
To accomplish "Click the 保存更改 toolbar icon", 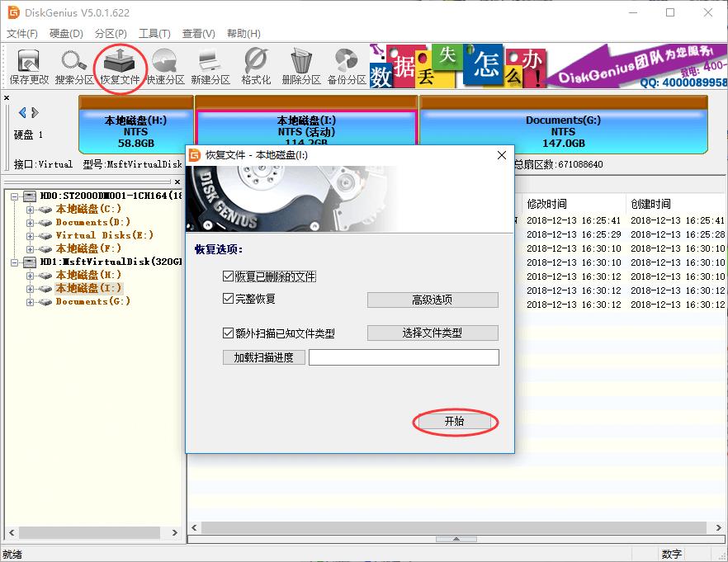I will click(29, 66).
